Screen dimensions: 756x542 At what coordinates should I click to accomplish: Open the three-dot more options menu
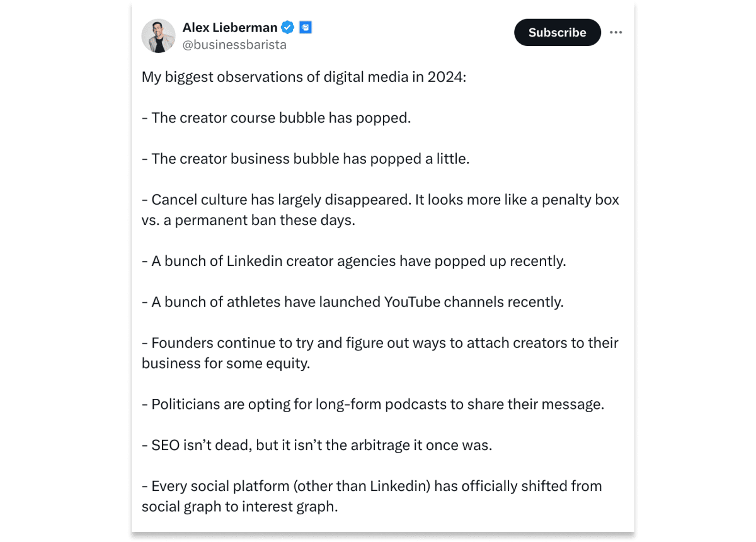616,32
